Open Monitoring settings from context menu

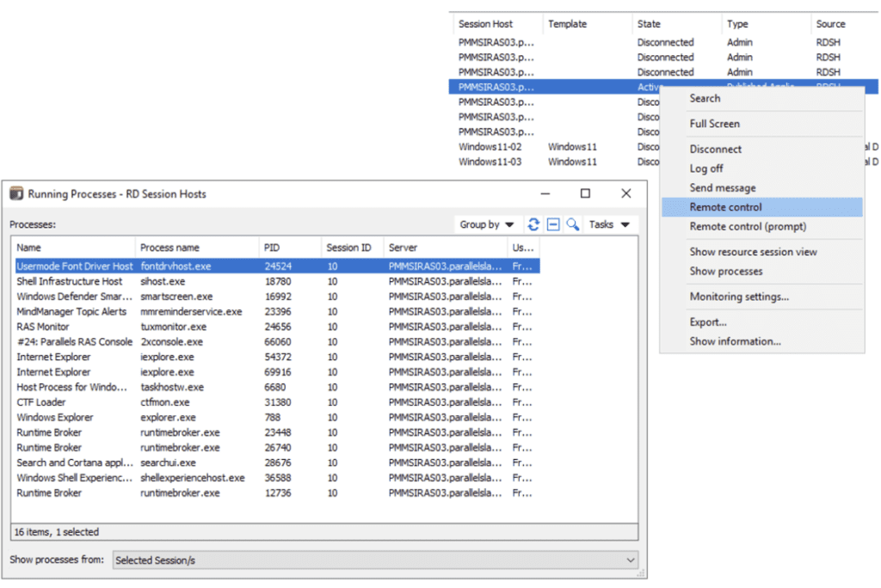(x=739, y=297)
